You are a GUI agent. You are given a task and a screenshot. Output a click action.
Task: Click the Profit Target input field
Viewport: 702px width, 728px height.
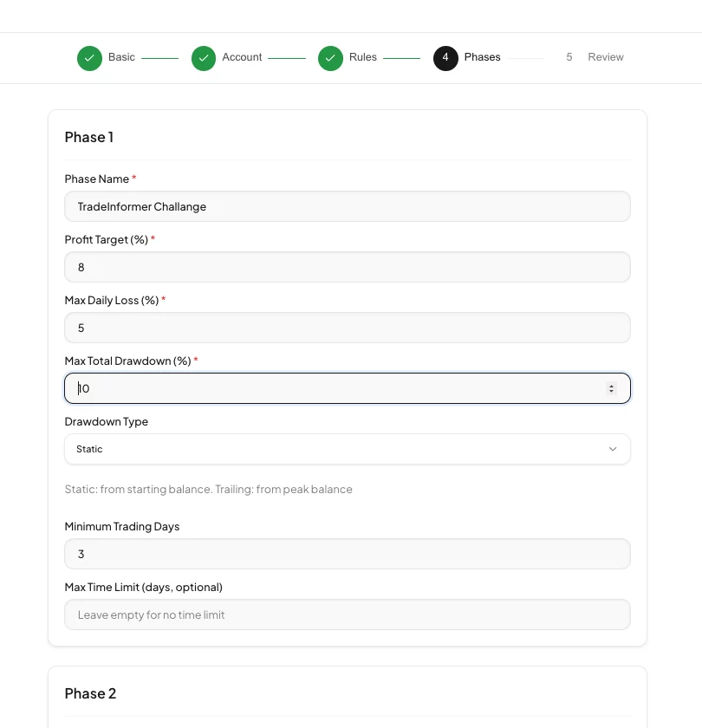pyautogui.click(x=347, y=267)
